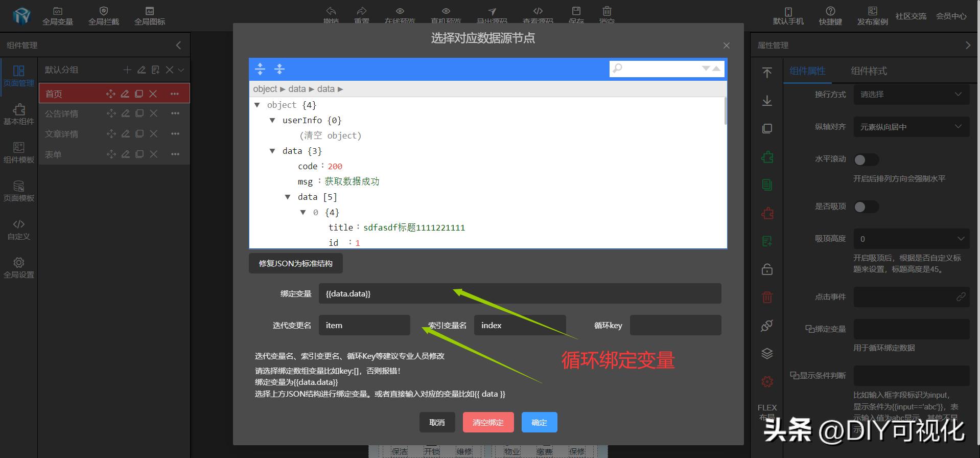Click 取消 button
The height and width of the screenshot is (458, 980).
pyautogui.click(x=437, y=422)
